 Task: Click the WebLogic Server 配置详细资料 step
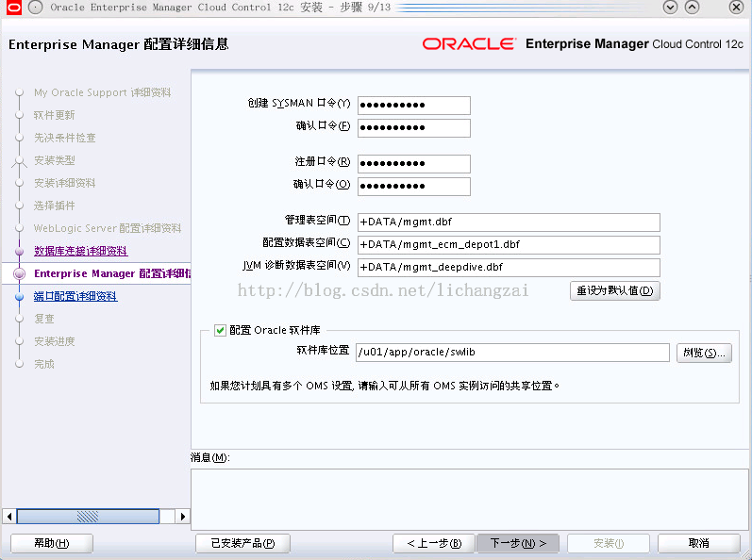click(108, 228)
